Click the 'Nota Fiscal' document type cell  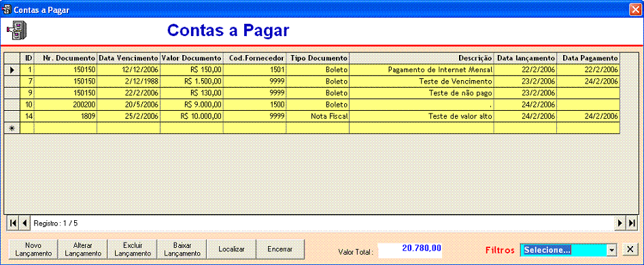(318, 116)
